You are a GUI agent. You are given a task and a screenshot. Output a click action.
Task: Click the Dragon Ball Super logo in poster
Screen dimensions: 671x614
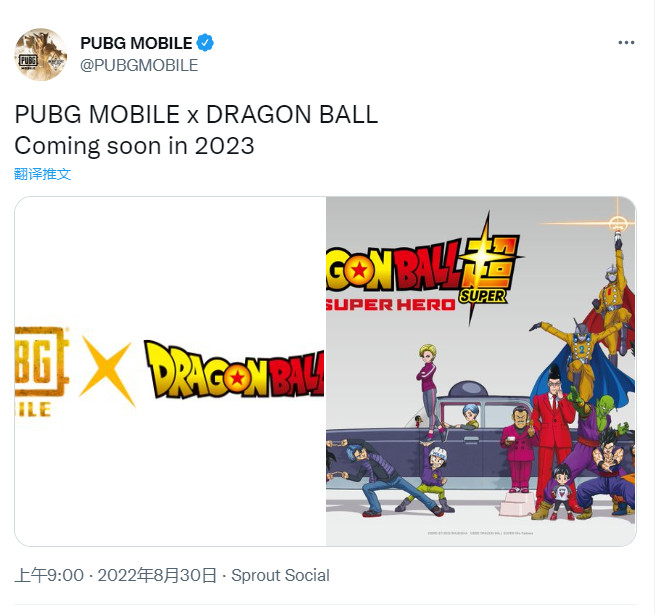pyautogui.click(x=425, y=270)
